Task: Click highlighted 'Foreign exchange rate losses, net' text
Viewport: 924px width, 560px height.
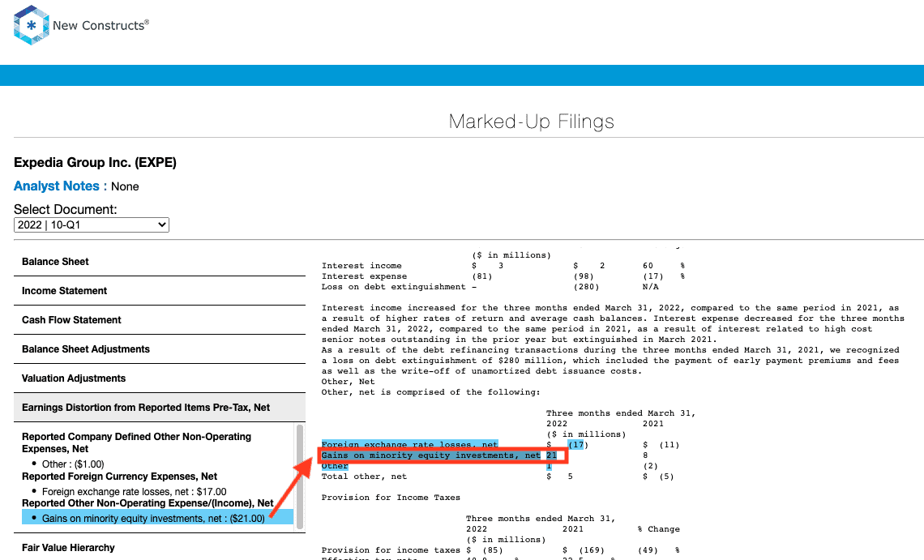Action: (x=409, y=444)
